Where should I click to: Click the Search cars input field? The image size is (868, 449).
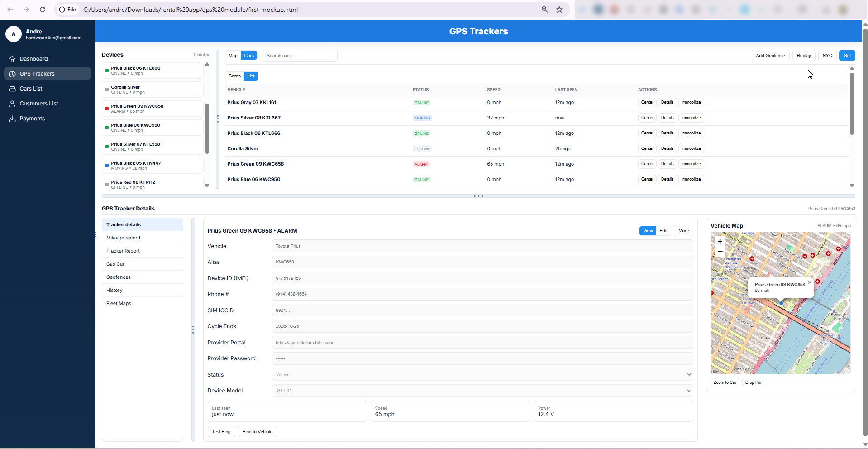click(x=300, y=56)
